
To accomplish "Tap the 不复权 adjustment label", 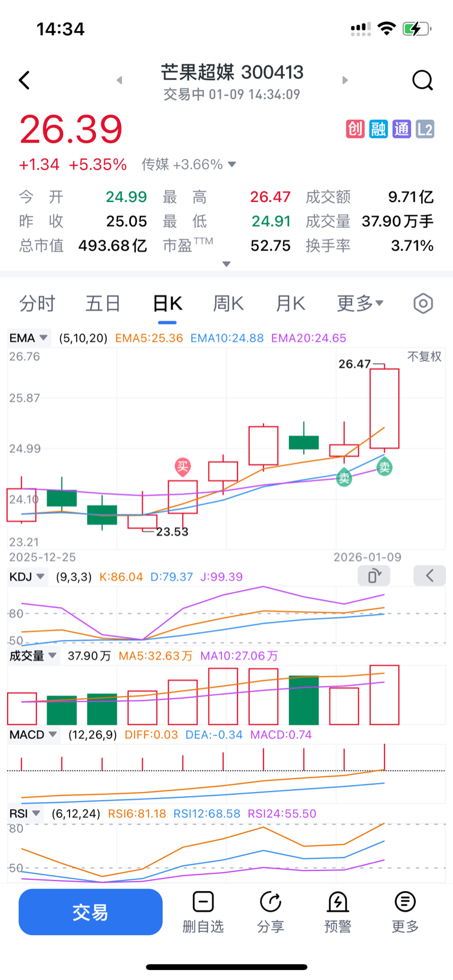I will (424, 357).
